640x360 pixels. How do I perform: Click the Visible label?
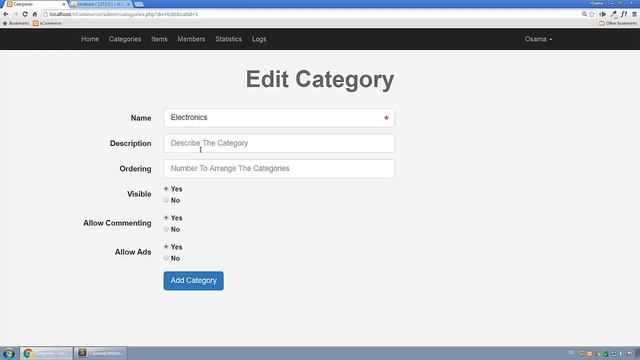pos(139,194)
